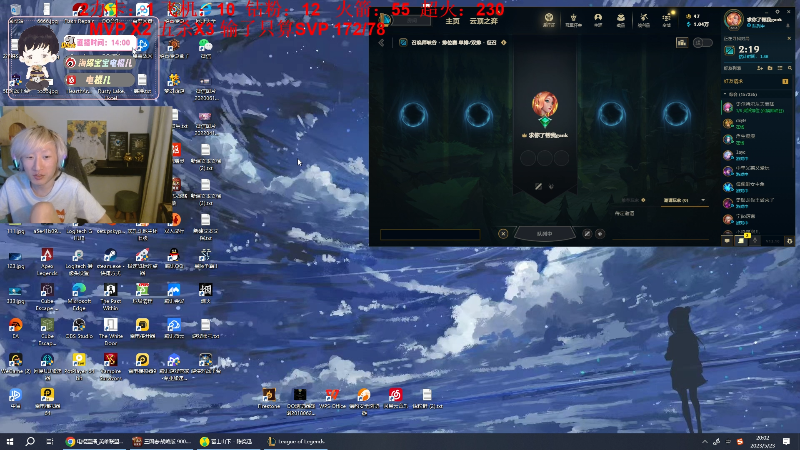Click the Add Friend icon in friends panel
The width and height of the screenshot is (800, 450).
(760, 68)
